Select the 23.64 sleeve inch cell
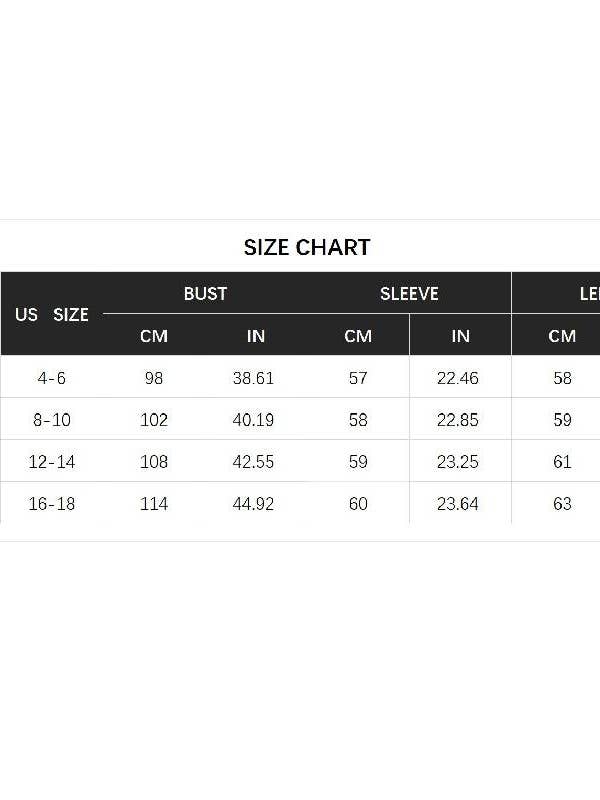Screen dimensions: 600x800 pyautogui.click(x=458, y=504)
